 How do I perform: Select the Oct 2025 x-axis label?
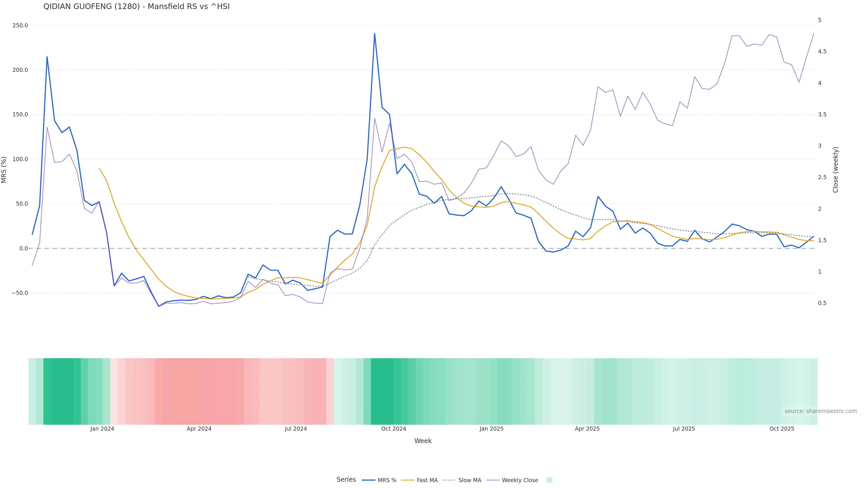782,429
